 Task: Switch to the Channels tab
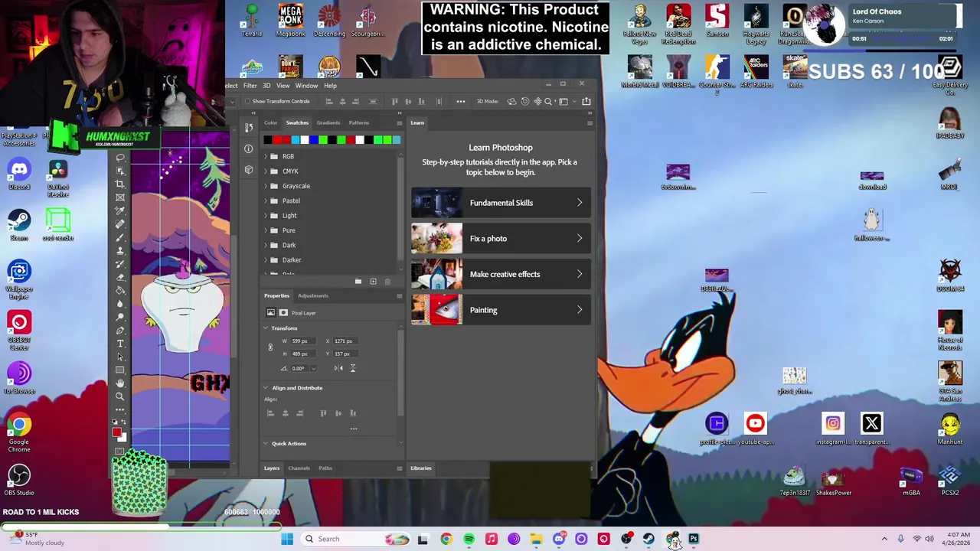(x=299, y=468)
